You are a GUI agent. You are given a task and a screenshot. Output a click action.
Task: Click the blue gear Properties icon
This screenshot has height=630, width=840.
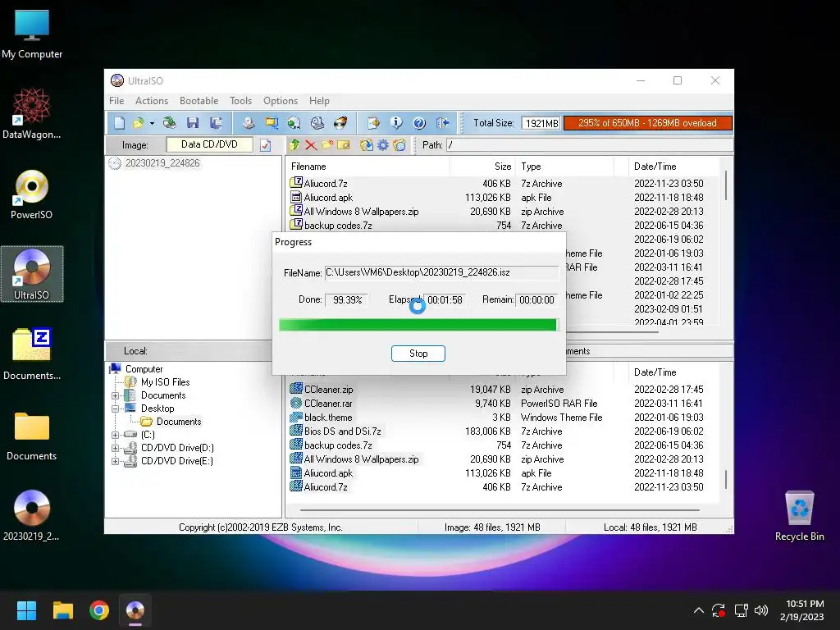tap(383, 144)
